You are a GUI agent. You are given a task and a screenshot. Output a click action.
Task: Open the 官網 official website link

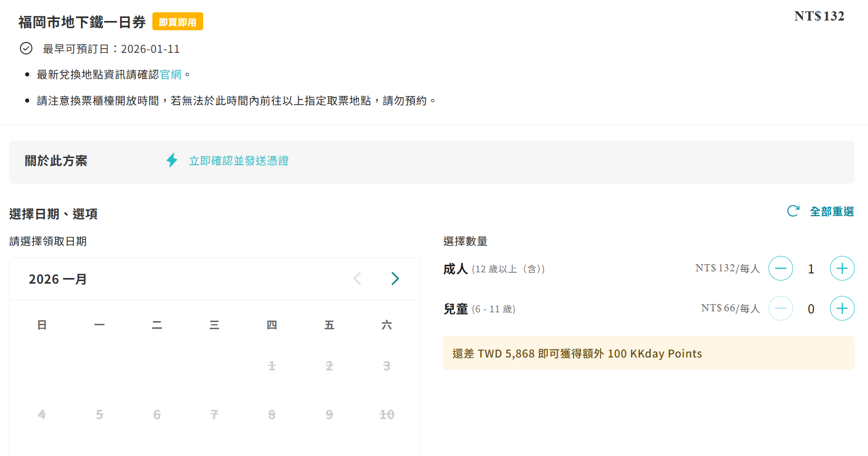point(171,74)
